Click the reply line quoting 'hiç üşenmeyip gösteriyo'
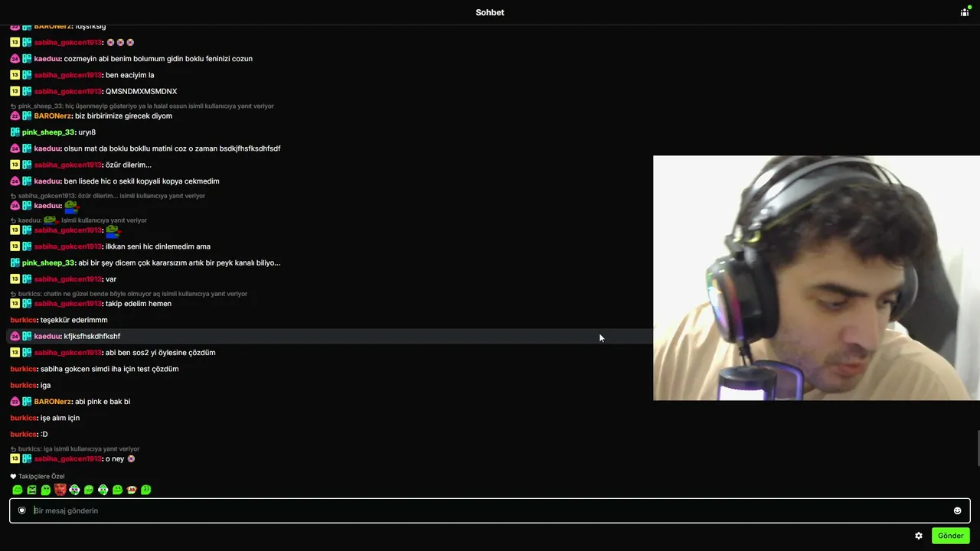This screenshot has width=980, height=551. pyautogui.click(x=142, y=106)
